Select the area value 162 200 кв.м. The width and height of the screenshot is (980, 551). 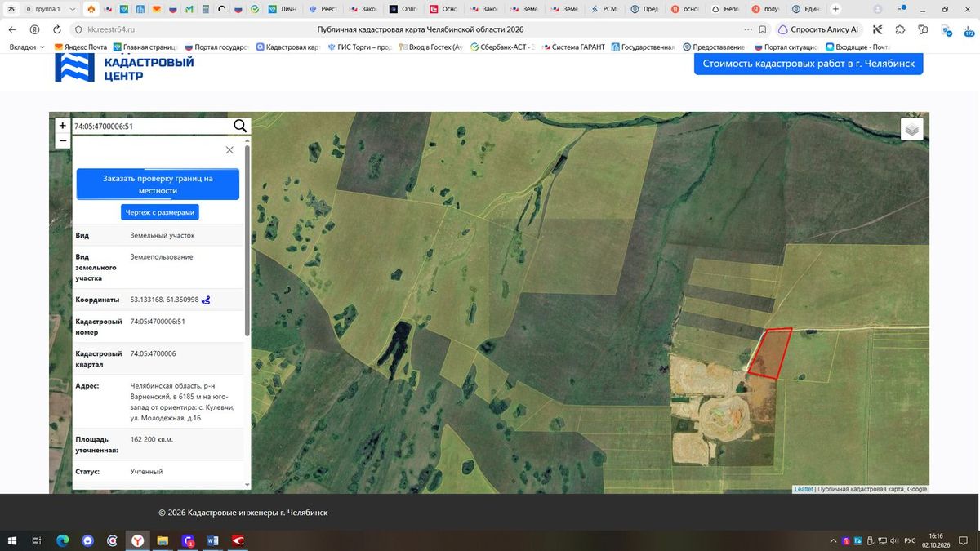(151, 439)
